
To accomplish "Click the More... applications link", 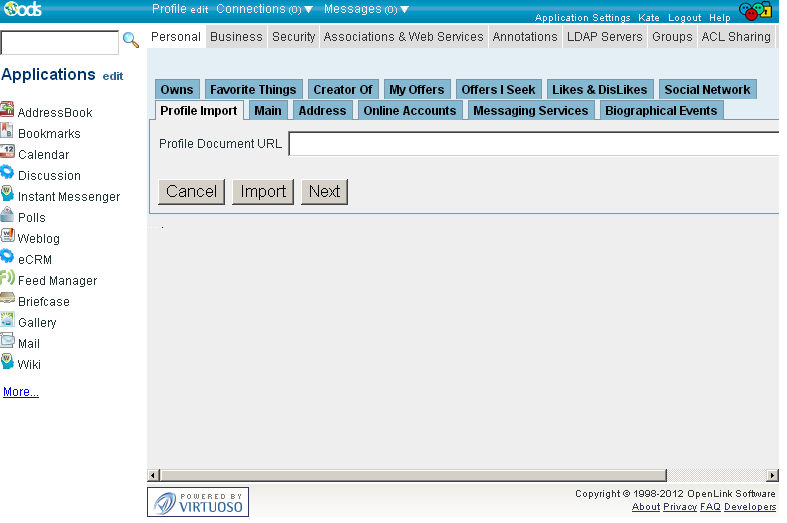I will point(21,392).
